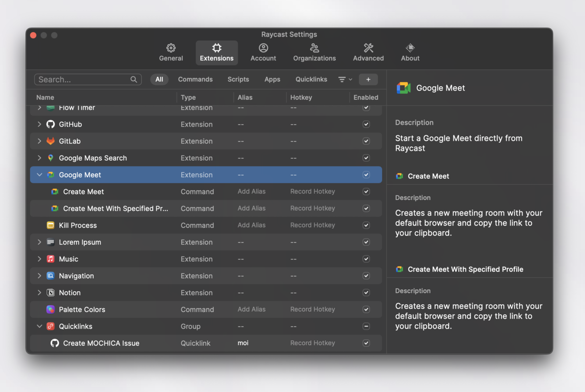Record Hotkey for Palette Colors
Screen dimensions: 585x392
(x=312, y=309)
